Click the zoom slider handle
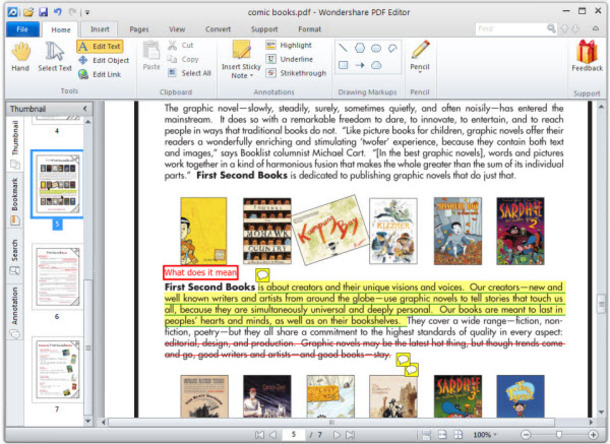 559,434
